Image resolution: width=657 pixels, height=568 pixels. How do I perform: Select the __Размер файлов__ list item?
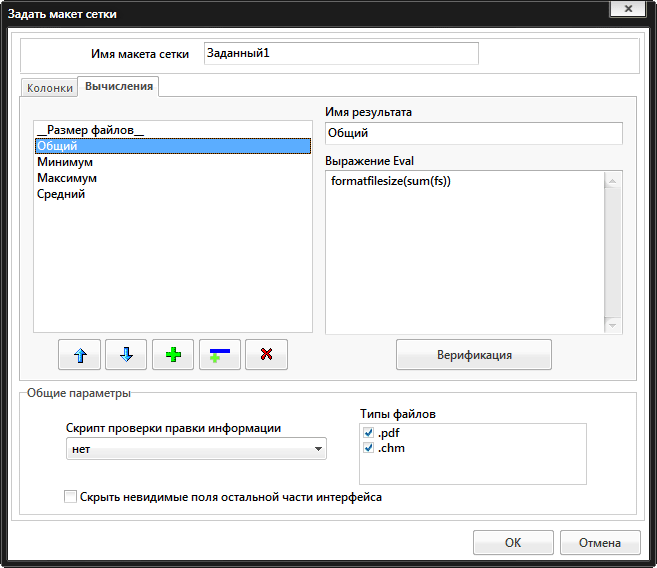click(x=173, y=130)
